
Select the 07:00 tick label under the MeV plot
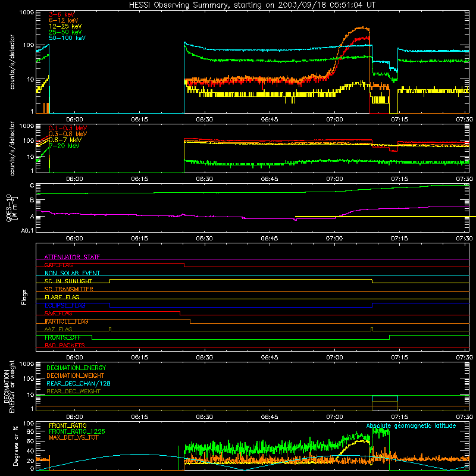coord(334,179)
